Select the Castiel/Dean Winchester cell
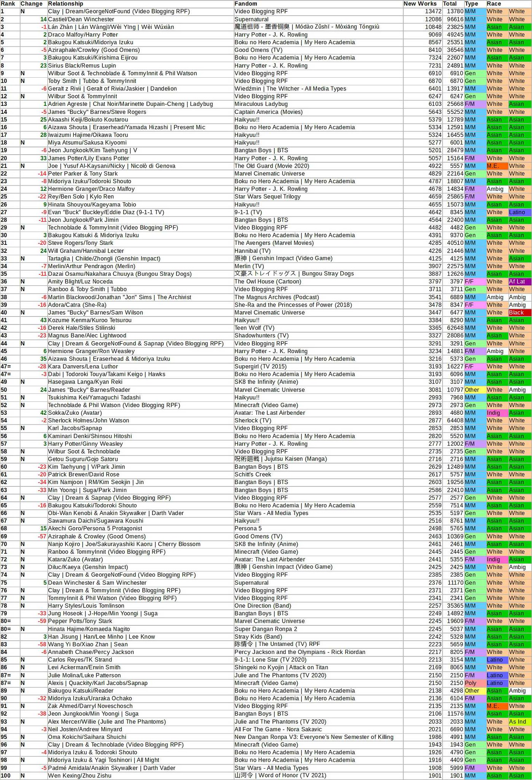Viewport: 532px width, 780px height. pos(140,19)
